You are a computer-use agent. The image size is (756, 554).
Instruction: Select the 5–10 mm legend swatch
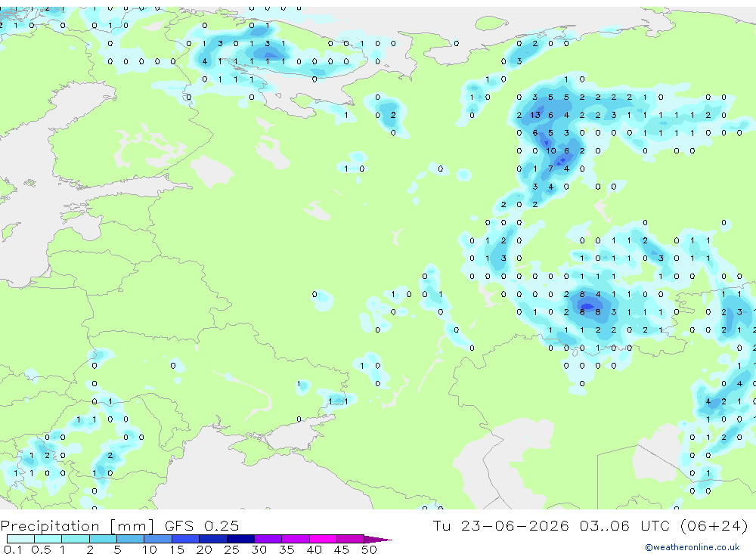(131, 539)
